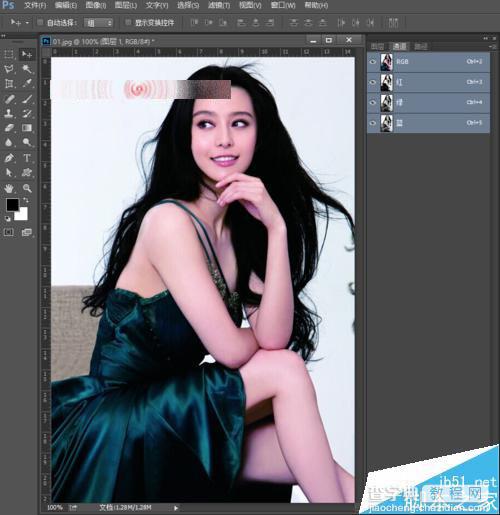
Task: Select the Magic Wand tool
Action: pos(27,69)
